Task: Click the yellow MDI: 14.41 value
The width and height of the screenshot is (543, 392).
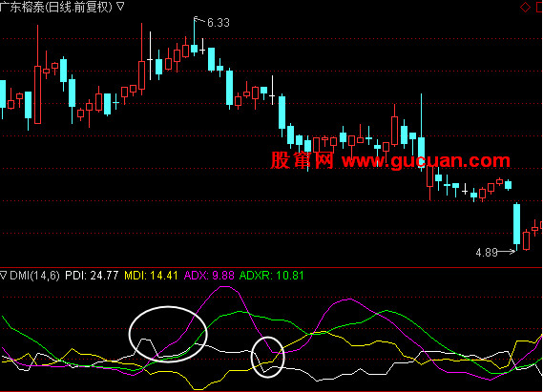Action: pos(151,276)
